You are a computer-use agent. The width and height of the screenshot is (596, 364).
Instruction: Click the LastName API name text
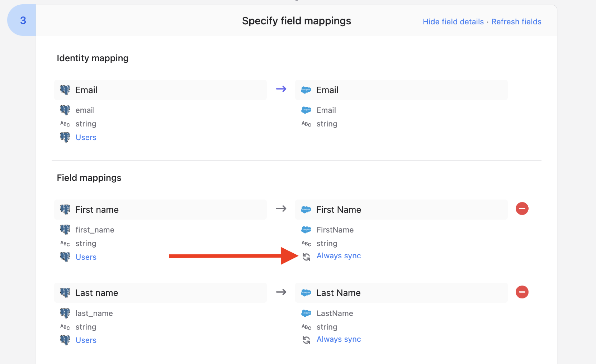pos(335,313)
